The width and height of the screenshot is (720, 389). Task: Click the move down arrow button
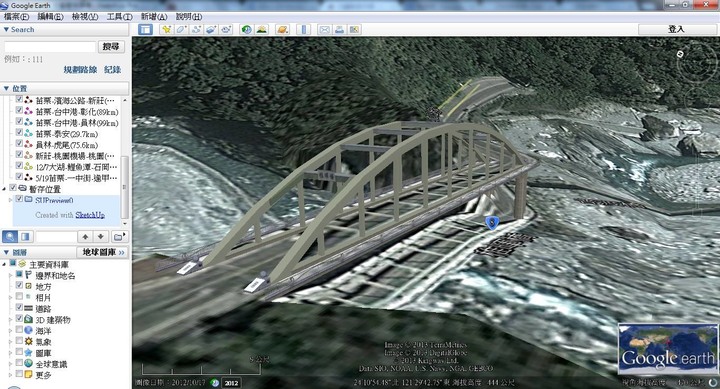pos(101,237)
